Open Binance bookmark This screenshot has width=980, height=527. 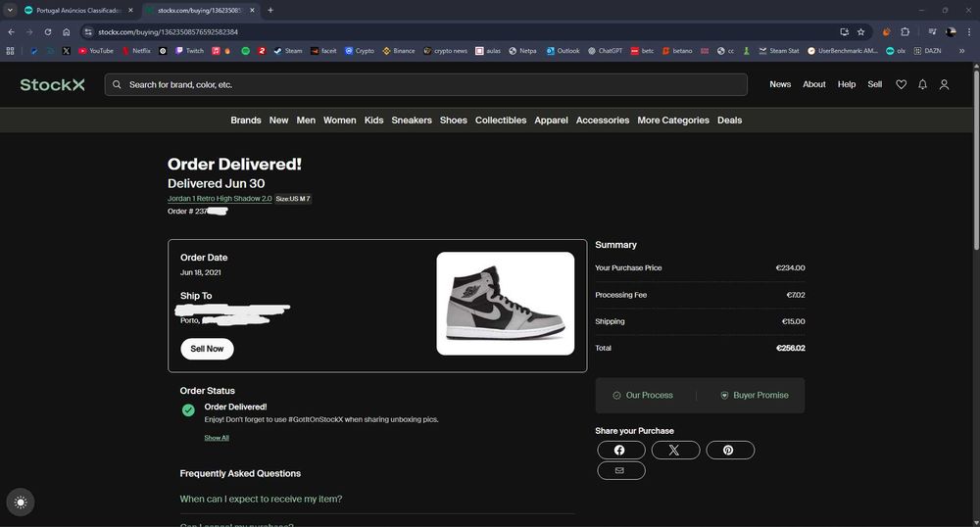[399, 51]
